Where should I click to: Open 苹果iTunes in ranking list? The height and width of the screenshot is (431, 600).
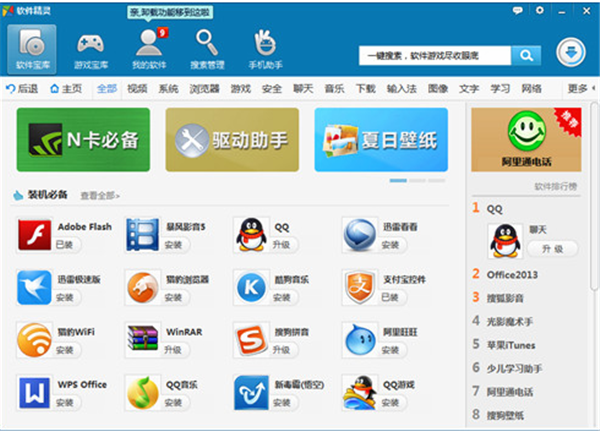click(x=511, y=345)
